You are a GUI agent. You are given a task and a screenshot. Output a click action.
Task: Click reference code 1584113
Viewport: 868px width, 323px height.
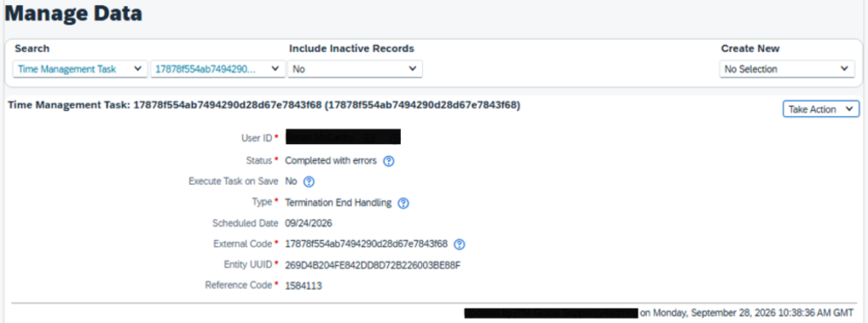(x=303, y=286)
